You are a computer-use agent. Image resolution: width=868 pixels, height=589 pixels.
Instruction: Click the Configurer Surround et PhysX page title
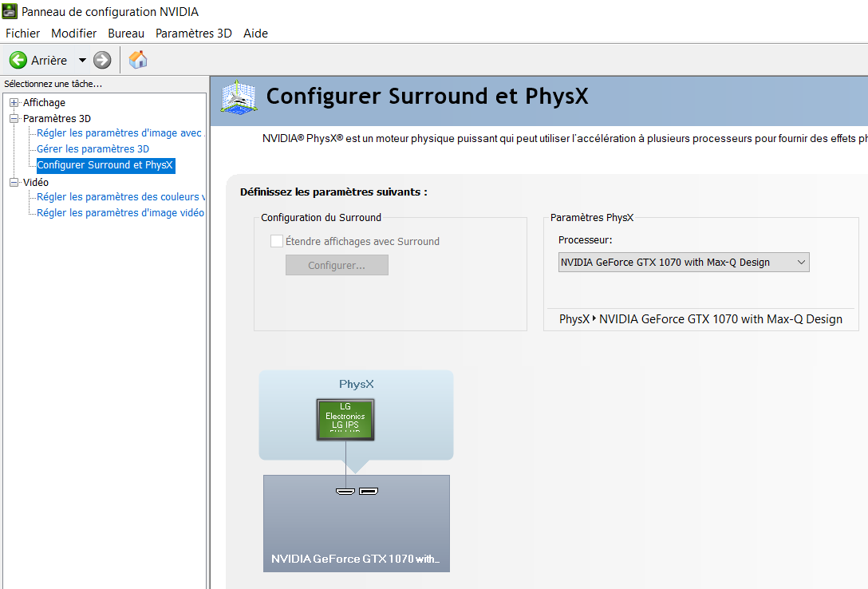427,97
